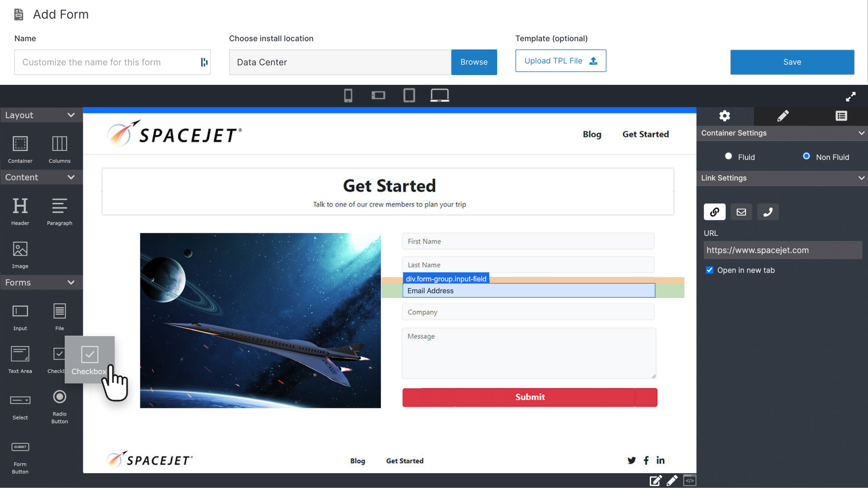Click the Email Address field in preview
The height and width of the screenshot is (488, 868).
529,291
